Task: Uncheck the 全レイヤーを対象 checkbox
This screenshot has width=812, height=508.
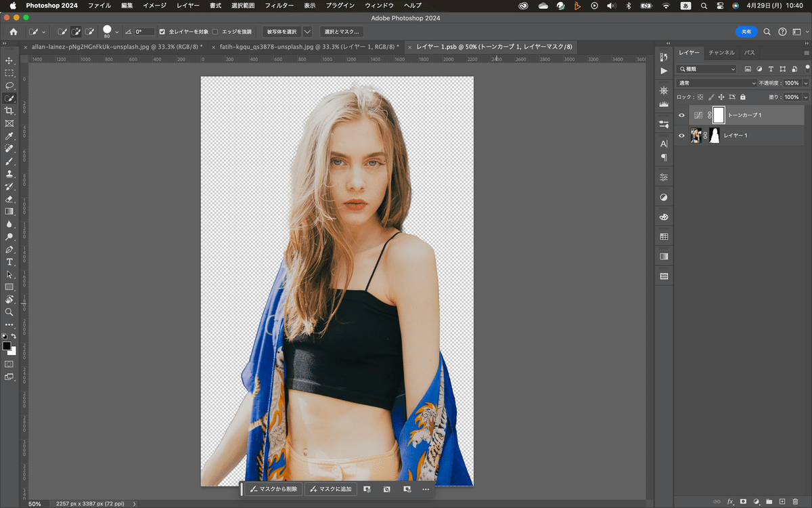Action: pyautogui.click(x=162, y=32)
